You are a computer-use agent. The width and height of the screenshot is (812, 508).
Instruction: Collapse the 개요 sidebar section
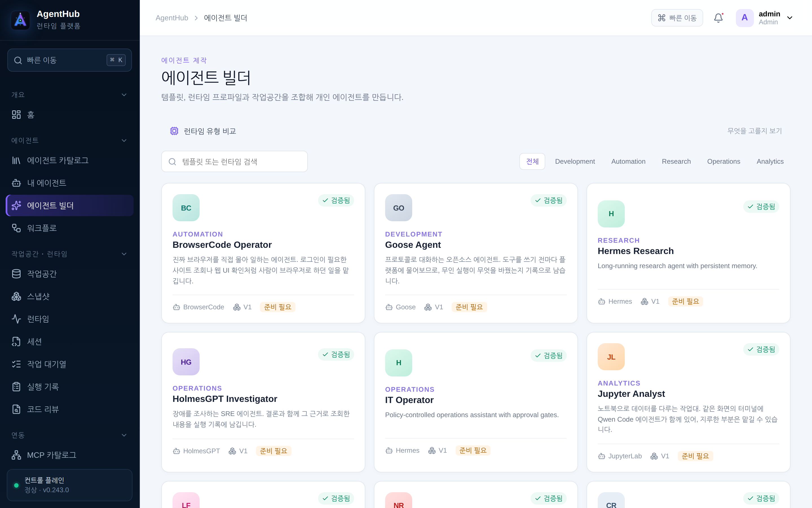[x=124, y=95]
